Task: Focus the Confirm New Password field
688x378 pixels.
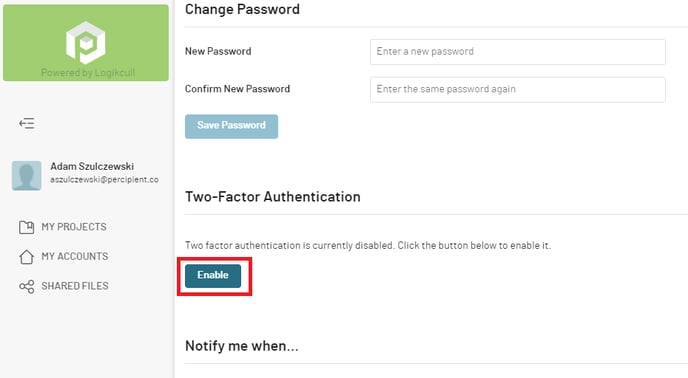Action: (517, 90)
